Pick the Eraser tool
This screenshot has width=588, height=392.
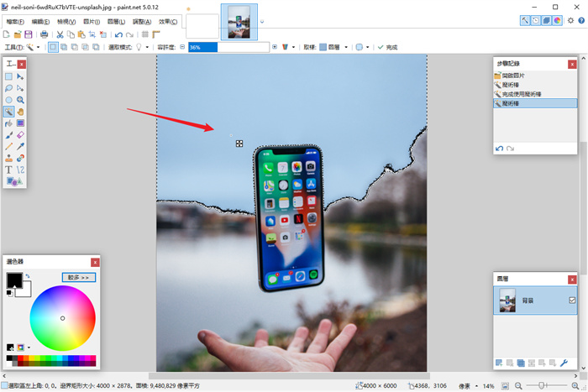[21, 134]
